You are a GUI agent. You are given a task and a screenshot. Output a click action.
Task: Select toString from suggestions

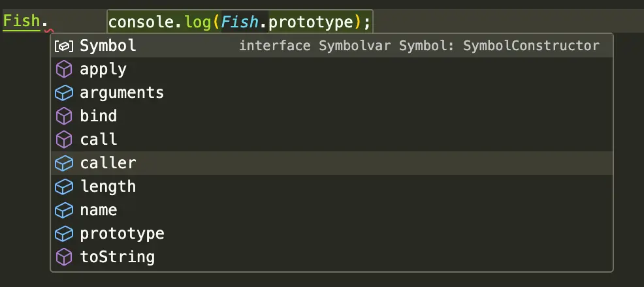pyautogui.click(x=117, y=257)
